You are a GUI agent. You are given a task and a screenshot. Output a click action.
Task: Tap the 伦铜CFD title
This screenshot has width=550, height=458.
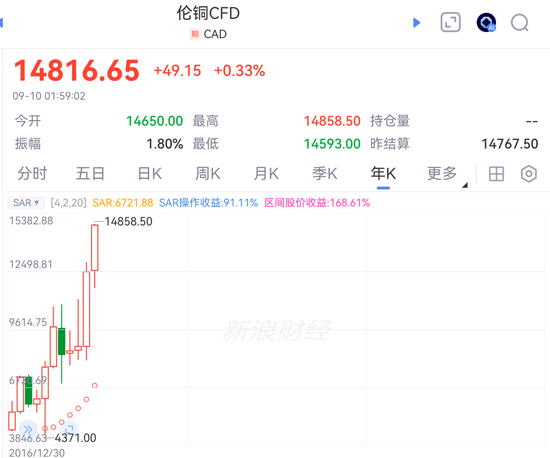click(x=208, y=13)
